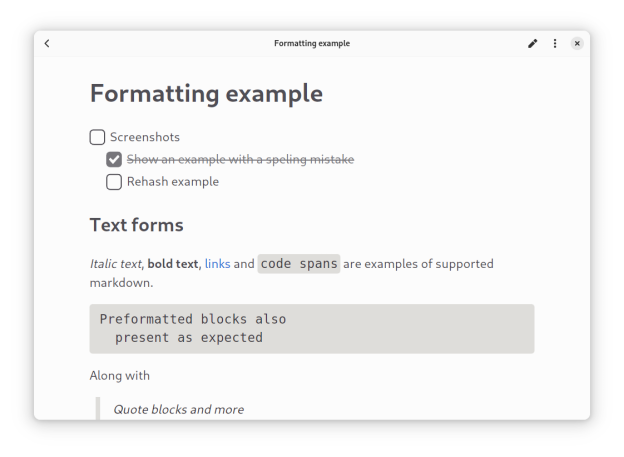The image size is (624, 457).
Task: Click the large Formatting example heading
Action: (206, 93)
